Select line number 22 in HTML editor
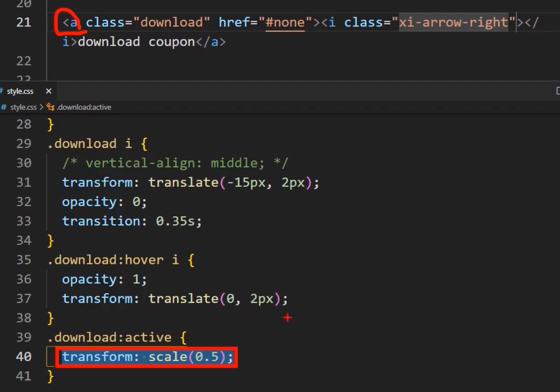The width and height of the screenshot is (560, 392). coord(24,61)
